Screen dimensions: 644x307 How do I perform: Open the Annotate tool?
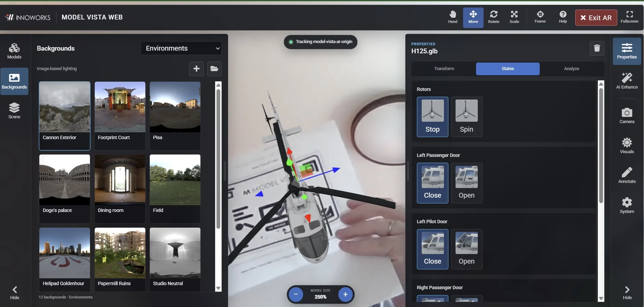(x=627, y=175)
